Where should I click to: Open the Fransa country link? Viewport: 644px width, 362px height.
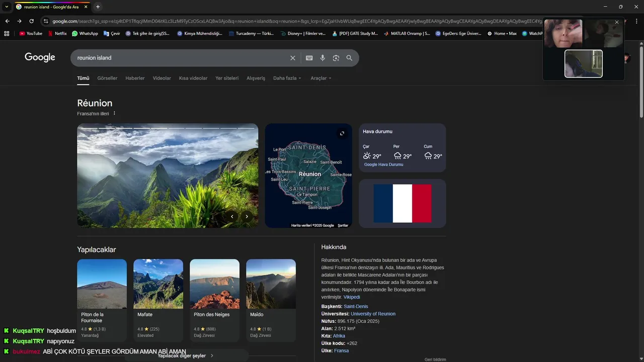[341, 350]
